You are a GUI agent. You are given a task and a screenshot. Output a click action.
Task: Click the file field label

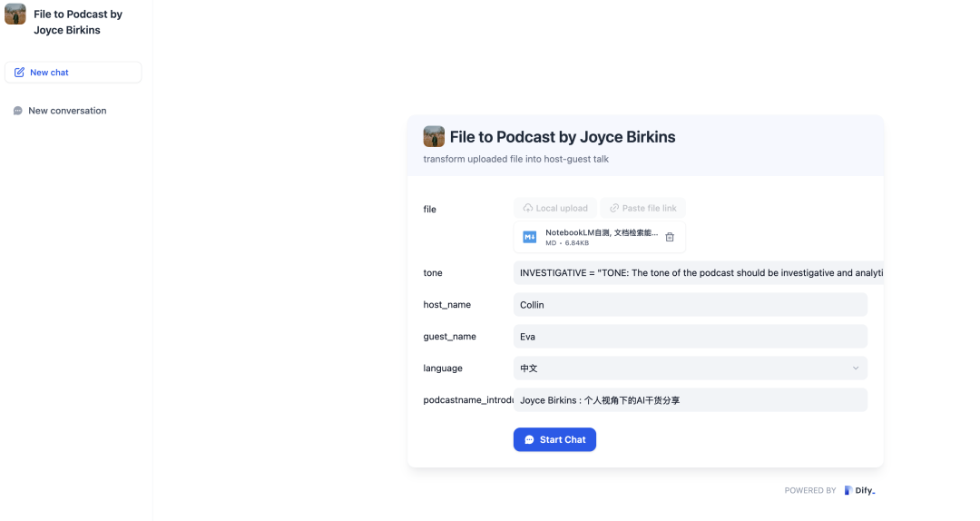(x=429, y=210)
